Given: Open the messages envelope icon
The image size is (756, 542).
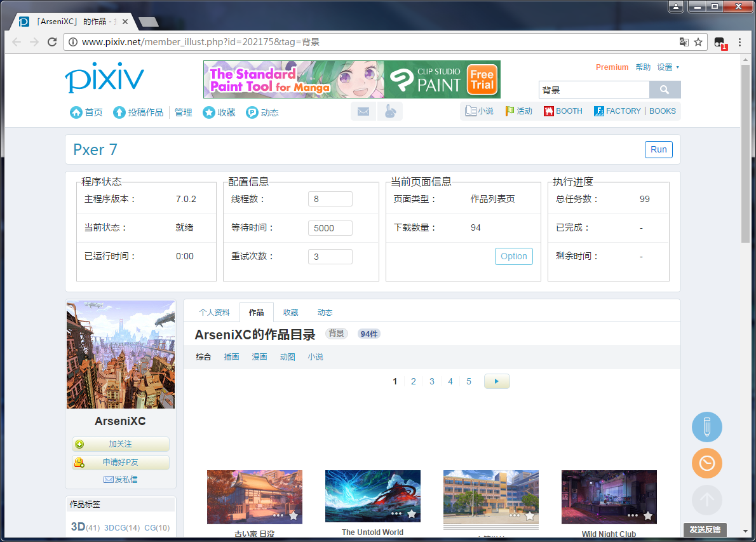Looking at the screenshot, I should [363, 112].
